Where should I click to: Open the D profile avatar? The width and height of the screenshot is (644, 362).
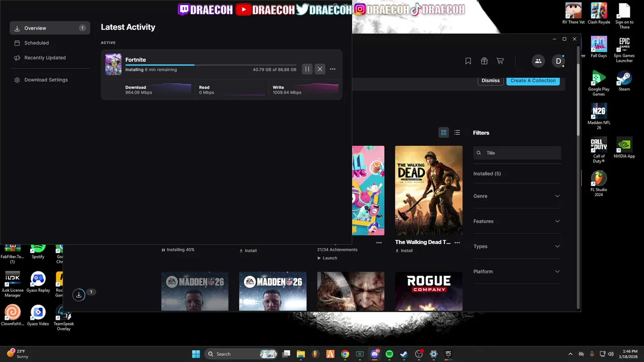[558, 61]
